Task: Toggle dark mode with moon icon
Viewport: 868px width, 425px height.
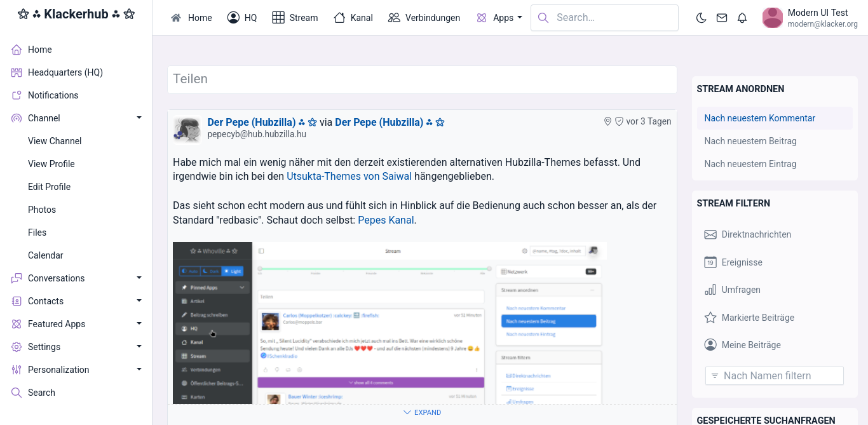Action: (702, 18)
